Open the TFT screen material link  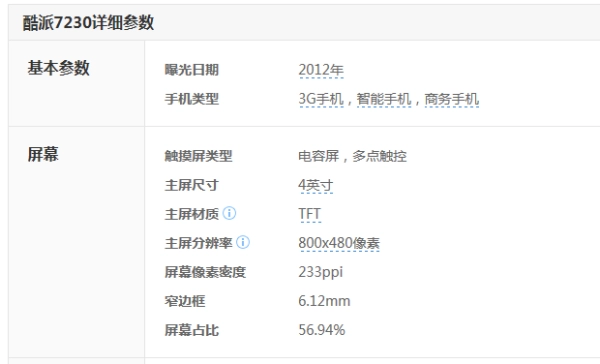click(x=310, y=214)
